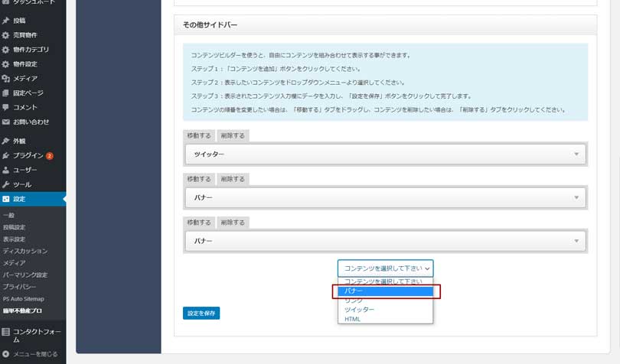Expand the first バナー content block

(576, 198)
